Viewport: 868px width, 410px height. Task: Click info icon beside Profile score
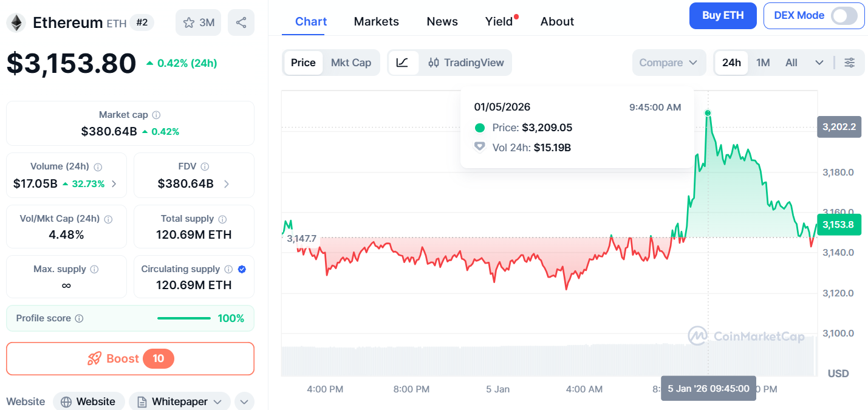click(79, 318)
